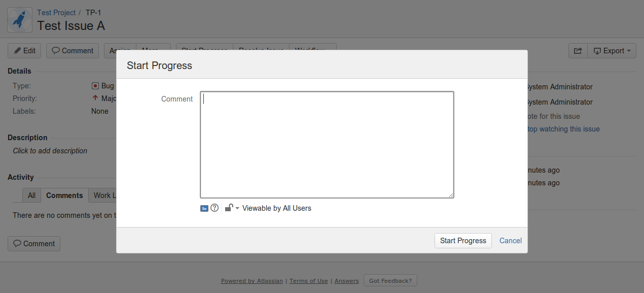
Task: Select the Comments activity tab
Action: [x=64, y=196]
